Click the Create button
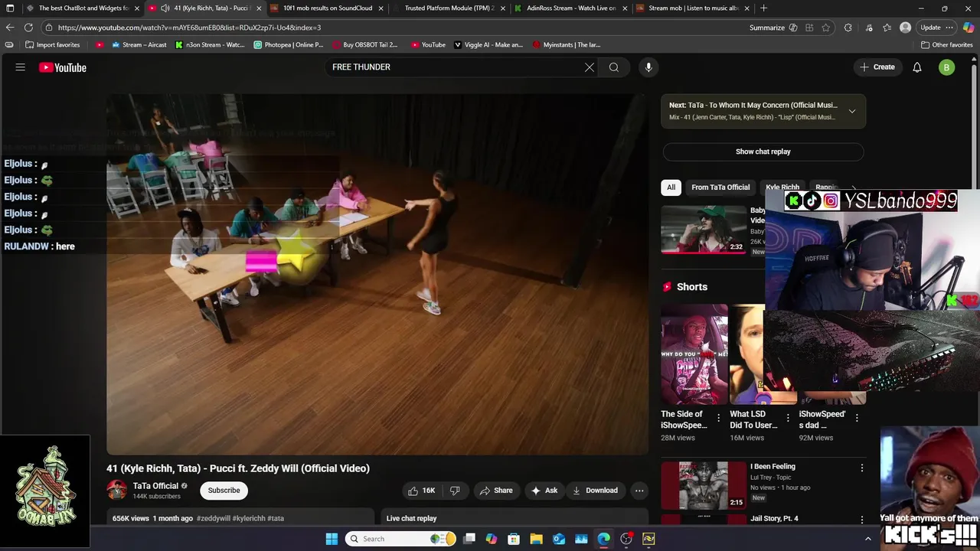This screenshot has width=980, height=551. pyautogui.click(x=877, y=67)
